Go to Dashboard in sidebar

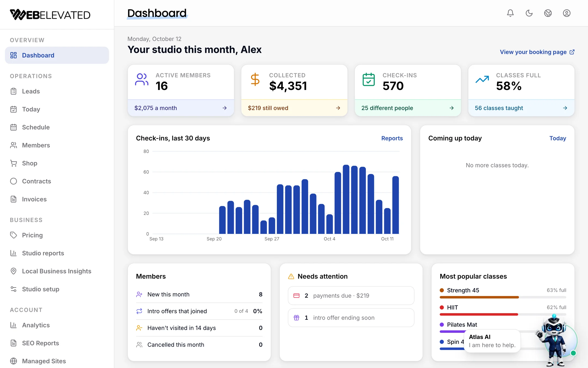pyautogui.click(x=57, y=55)
